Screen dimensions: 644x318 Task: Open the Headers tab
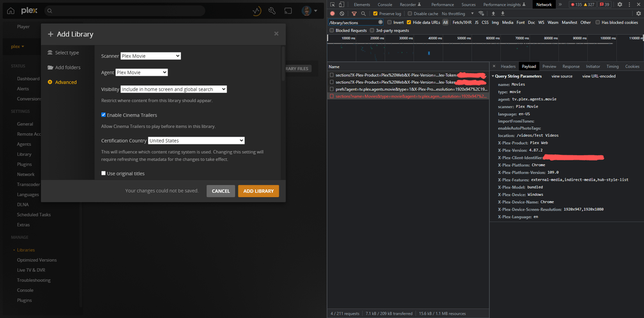(508, 66)
